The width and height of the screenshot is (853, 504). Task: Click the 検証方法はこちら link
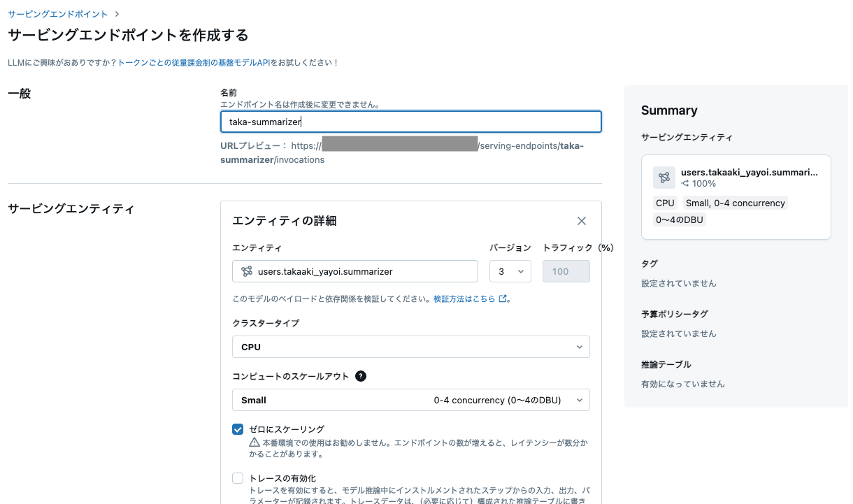pos(465,298)
